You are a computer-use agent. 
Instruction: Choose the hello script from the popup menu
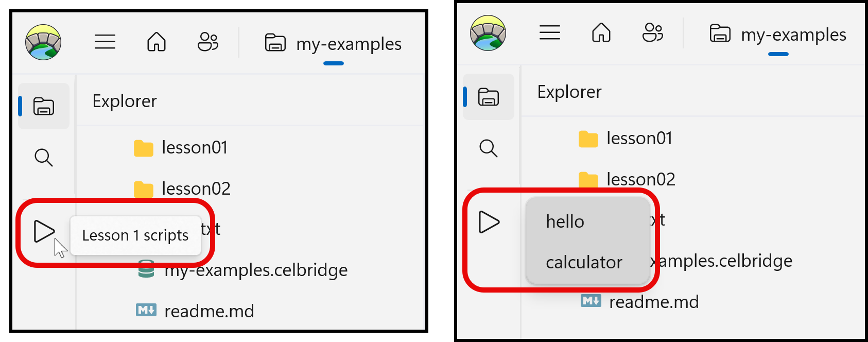click(565, 222)
